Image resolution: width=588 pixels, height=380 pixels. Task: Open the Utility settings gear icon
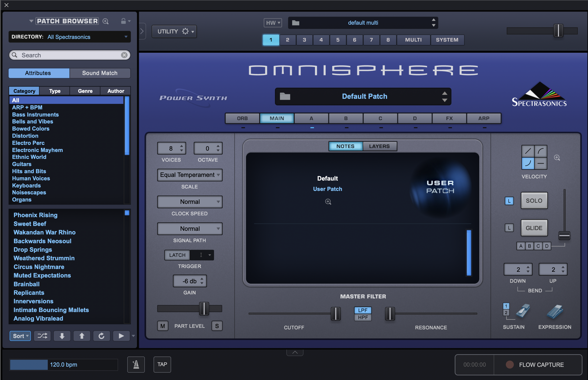point(185,31)
